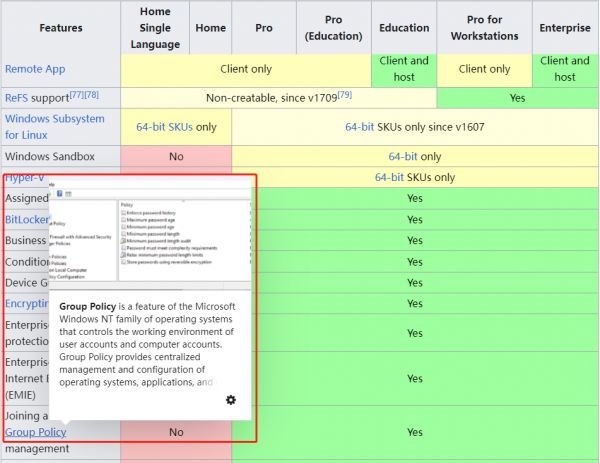Open the ReFS article link
This screenshot has height=463, width=600.
pos(16,98)
